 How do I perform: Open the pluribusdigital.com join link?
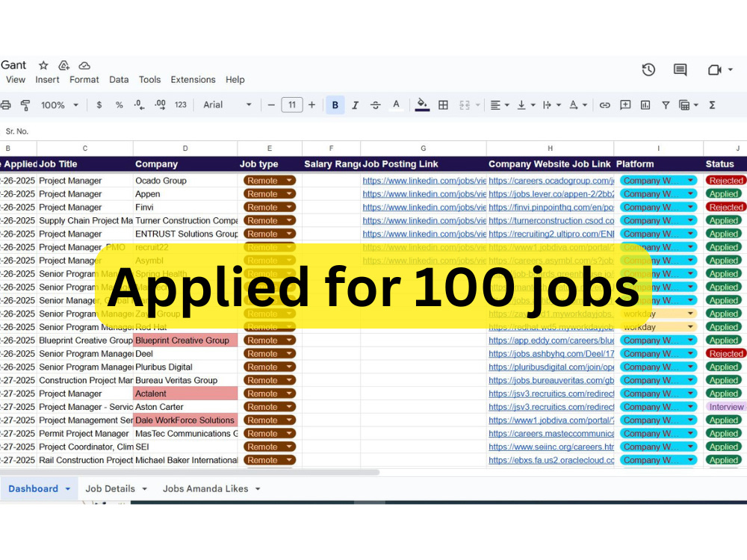551,367
